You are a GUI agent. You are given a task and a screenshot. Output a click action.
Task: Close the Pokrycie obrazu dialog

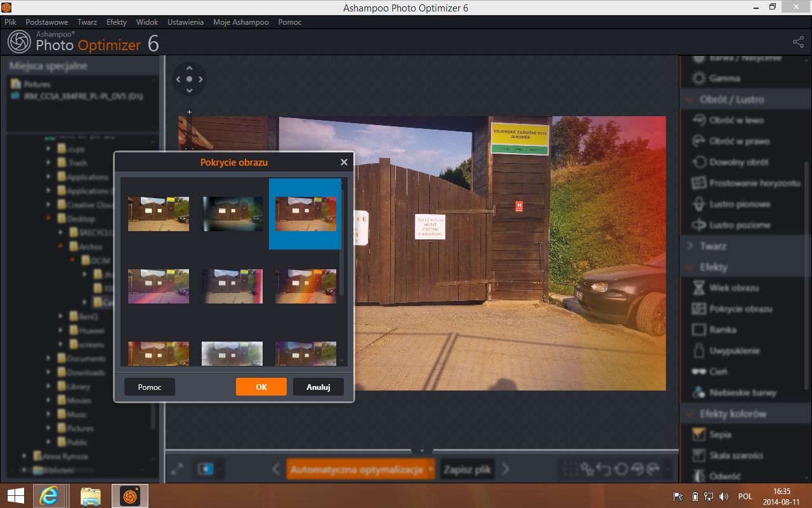click(344, 162)
